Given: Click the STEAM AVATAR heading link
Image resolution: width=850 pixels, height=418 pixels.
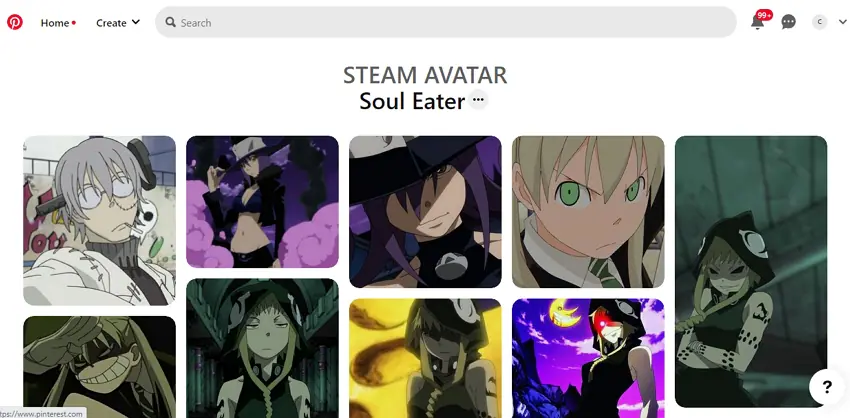Looking at the screenshot, I should click(425, 75).
